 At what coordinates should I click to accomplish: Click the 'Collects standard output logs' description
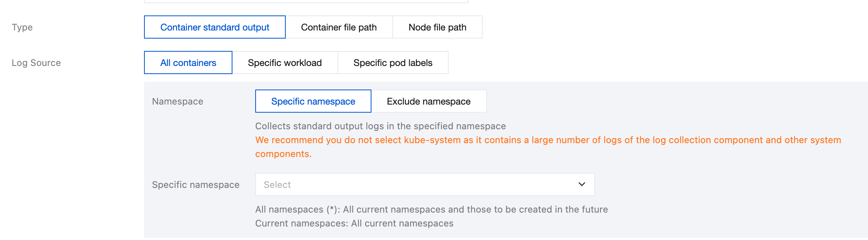(380, 126)
